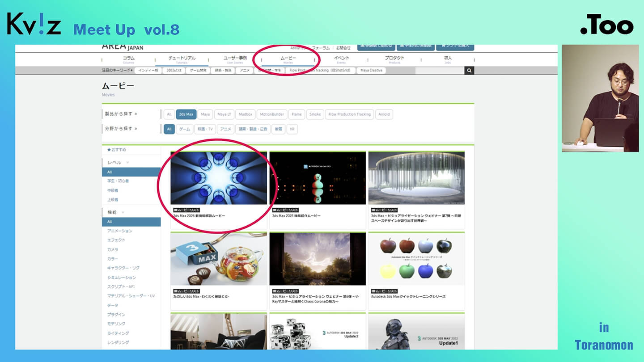644x362 pixels.
Task: Click the AREA JAPAN logo
Action: [x=123, y=46]
